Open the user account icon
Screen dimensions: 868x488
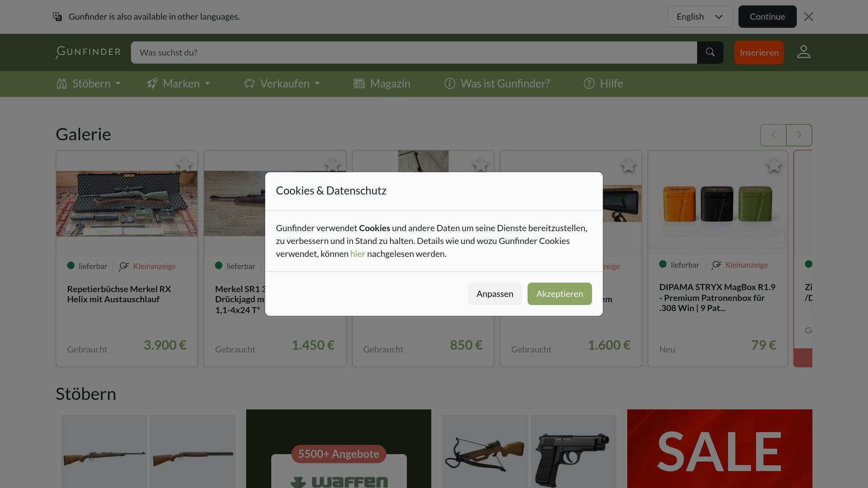[x=804, y=52]
